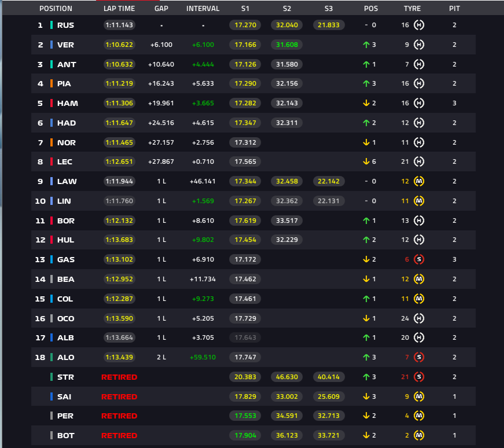The width and height of the screenshot is (504, 448).
Task: Click the soft tyre icon for ALO
Action: (419, 357)
